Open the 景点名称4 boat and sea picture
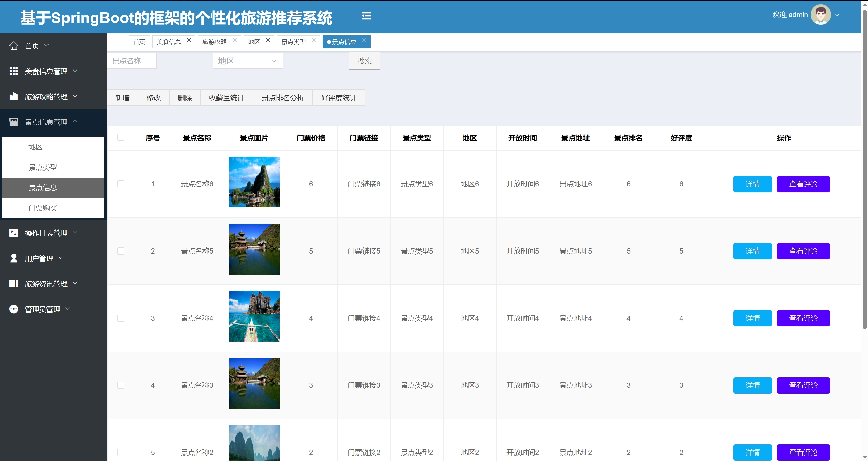Viewport: 868px width, 461px height. [254, 316]
